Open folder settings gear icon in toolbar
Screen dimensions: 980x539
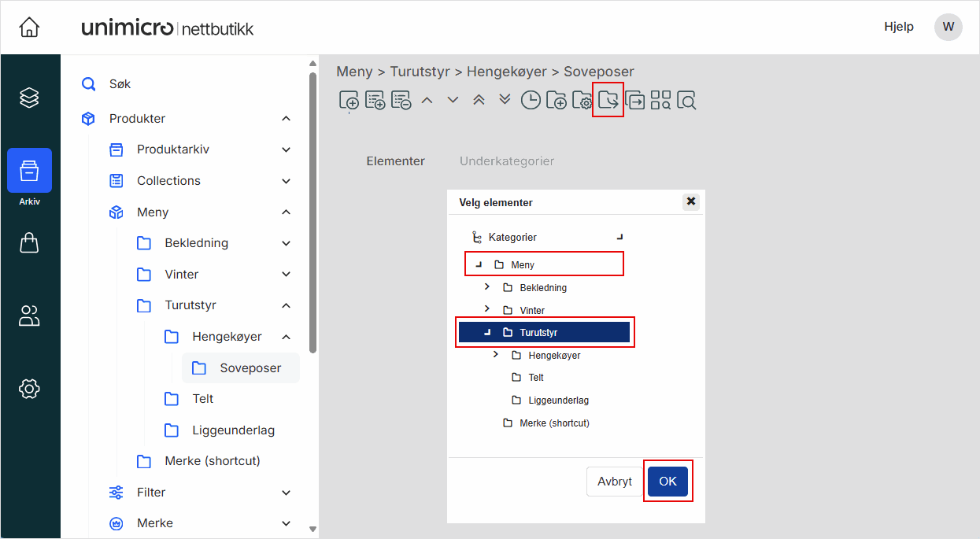pyautogui.click(x=582, y=101)
